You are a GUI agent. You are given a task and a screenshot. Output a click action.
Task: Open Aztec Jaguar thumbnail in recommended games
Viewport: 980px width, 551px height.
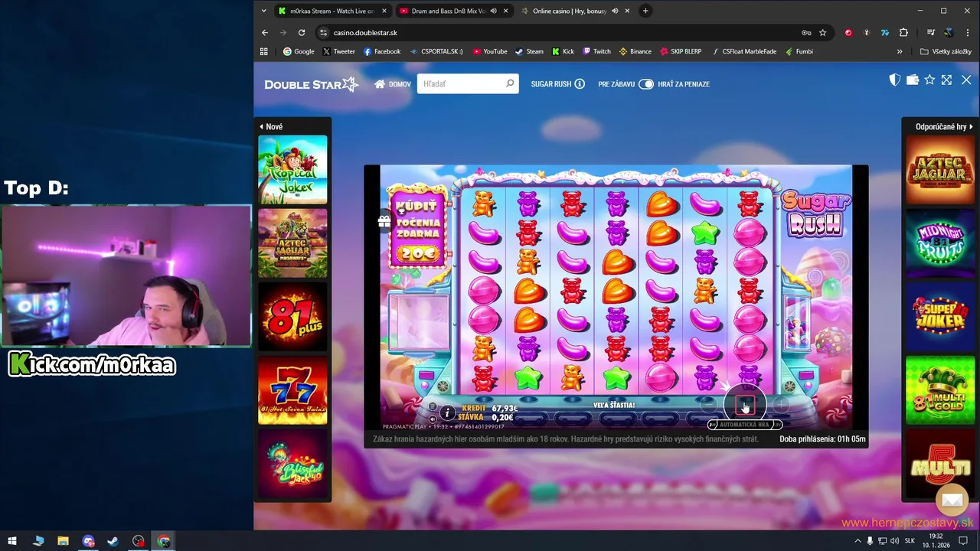tap(940, 169)
